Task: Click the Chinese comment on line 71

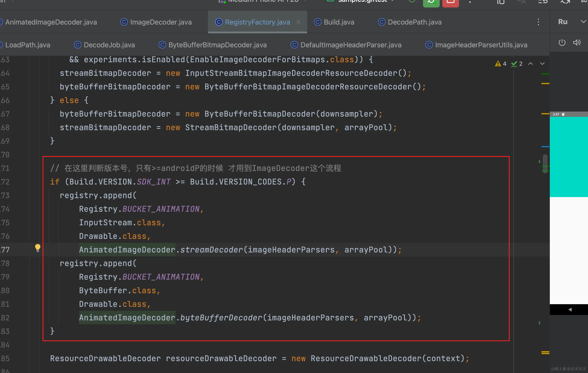Action: [x=195, y=168]
